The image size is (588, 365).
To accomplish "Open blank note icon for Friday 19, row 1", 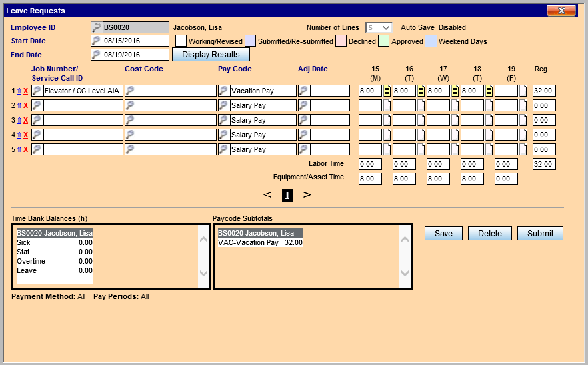I will [x=523, y=91].
